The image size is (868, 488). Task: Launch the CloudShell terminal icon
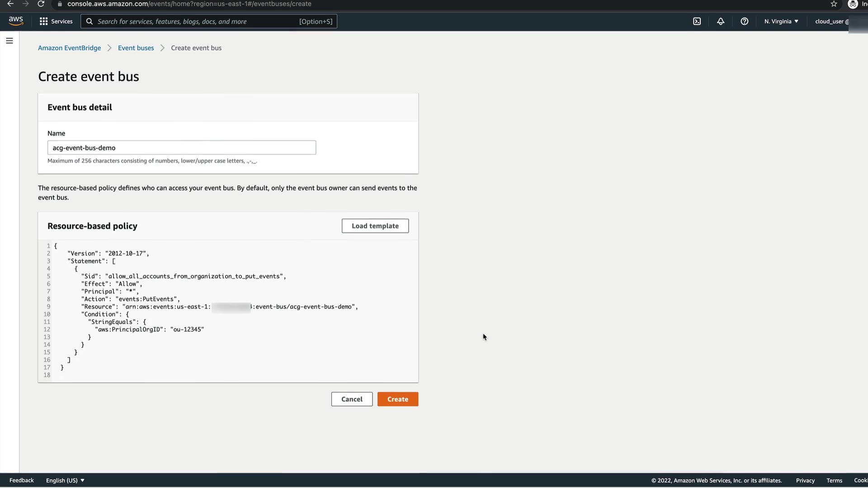click(x=697, y=21)
